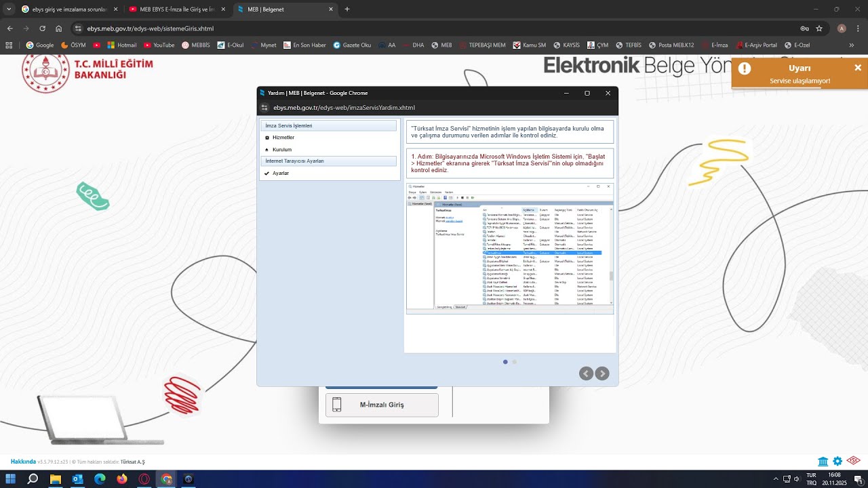Click the TUR TRQ keyboard language indicator

[x=811, y=479]
